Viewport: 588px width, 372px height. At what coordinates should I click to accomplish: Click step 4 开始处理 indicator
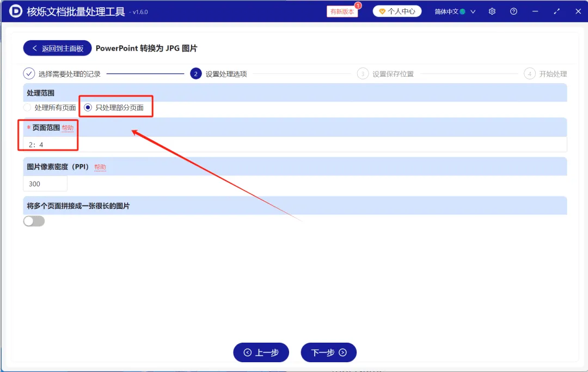(546, 74)
